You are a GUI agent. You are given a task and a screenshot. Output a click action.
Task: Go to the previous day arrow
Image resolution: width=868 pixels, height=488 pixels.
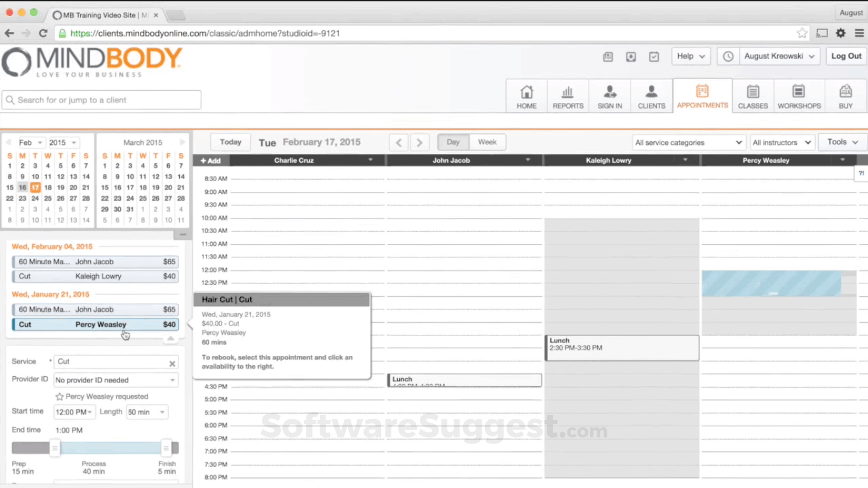coord(398,142)
